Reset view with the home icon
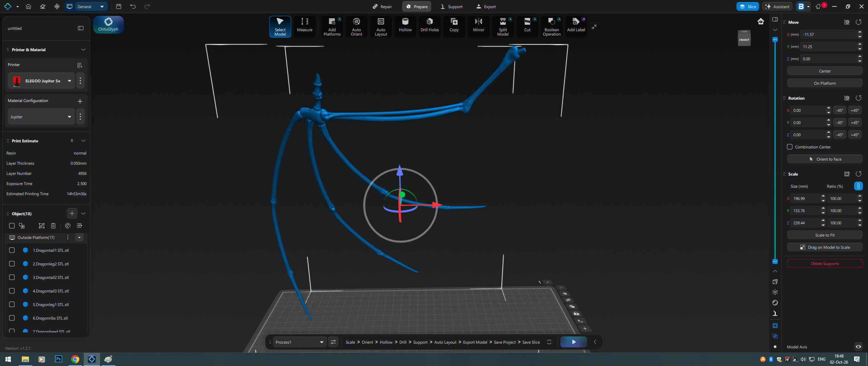The image size is (868, 366). coord(761,21)
